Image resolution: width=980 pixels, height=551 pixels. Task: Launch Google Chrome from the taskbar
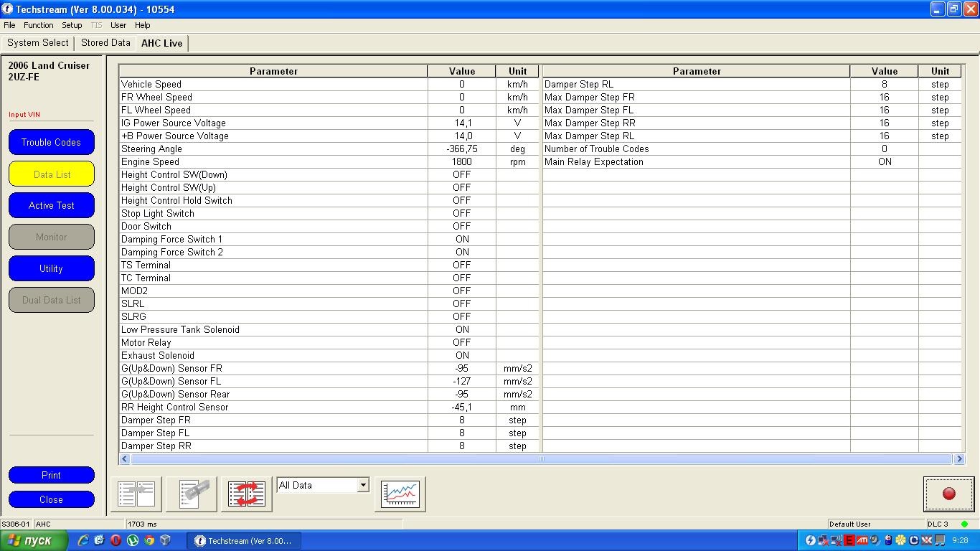pyautogui.click(x=149, y=540)
